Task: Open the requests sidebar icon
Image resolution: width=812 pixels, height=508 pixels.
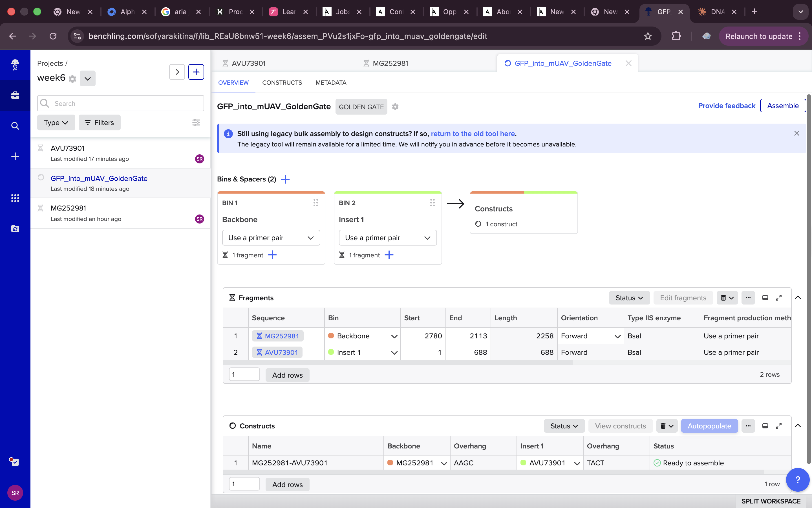Action: (x=15, y=229)
